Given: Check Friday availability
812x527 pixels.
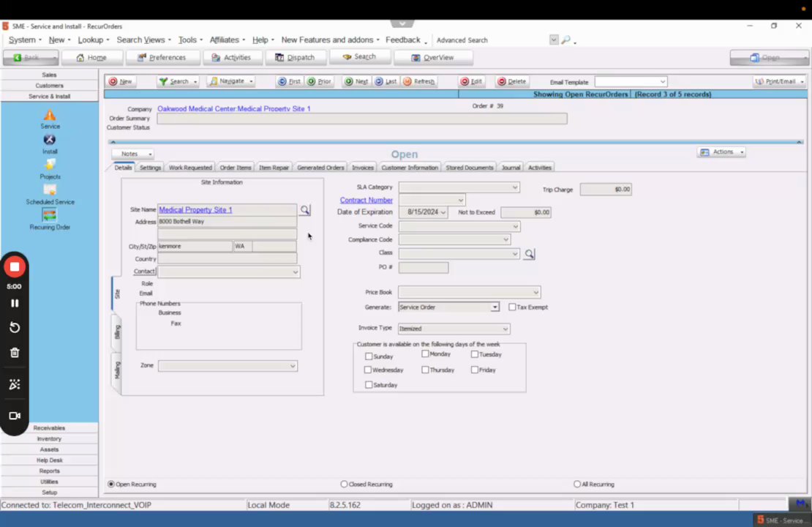Looking at the screenshot, I should pos(474,370).
